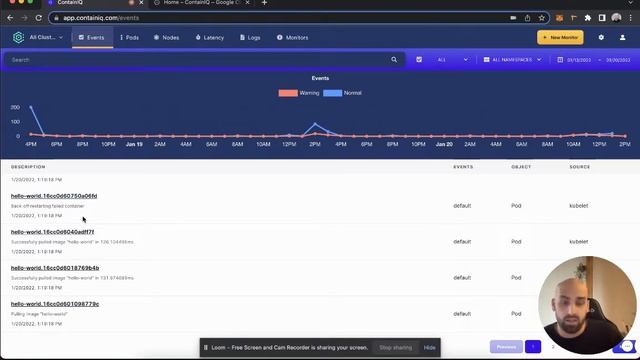Click 'Back-off restarting failed container' text

[47, 206]
